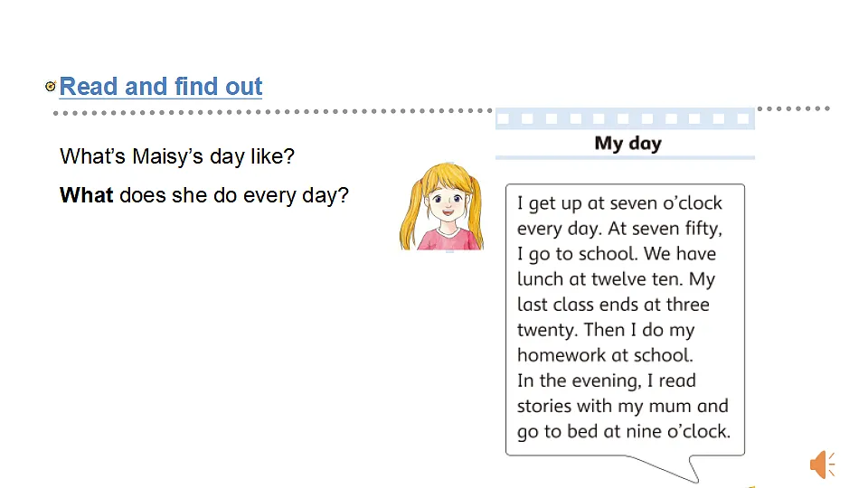Select the blonde girl Maisy picture
Screen dimensions: 868x488
tap(441, 207)
